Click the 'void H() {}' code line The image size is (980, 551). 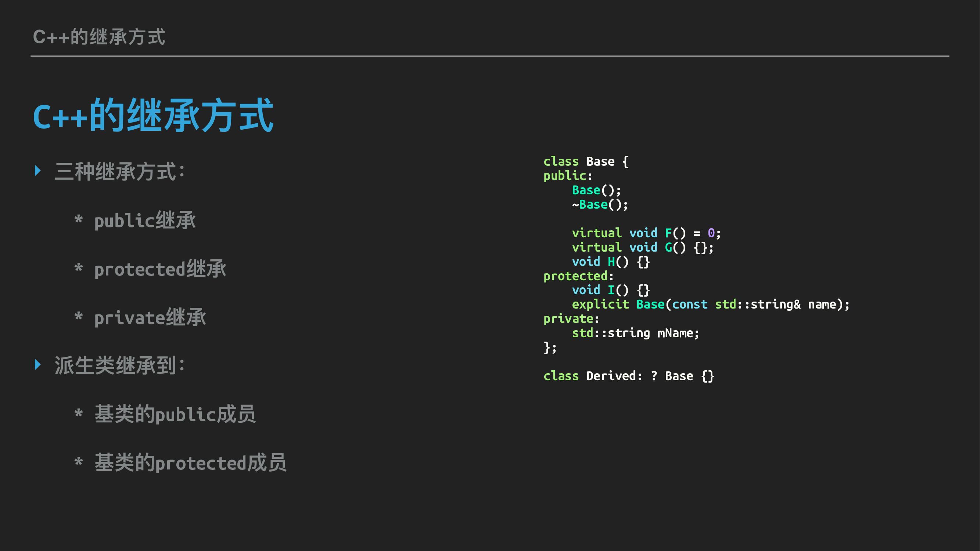611,262
